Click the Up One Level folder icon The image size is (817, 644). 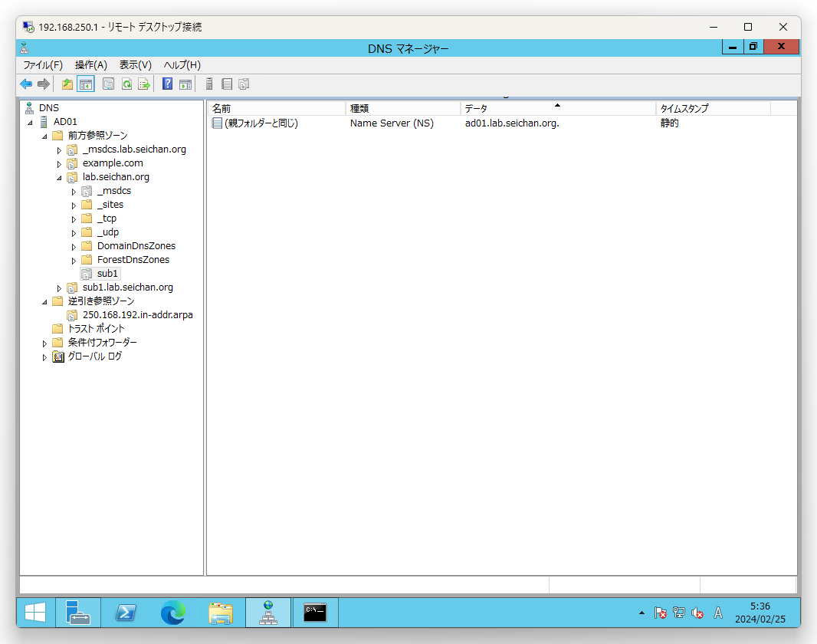[x=67, y=84]
